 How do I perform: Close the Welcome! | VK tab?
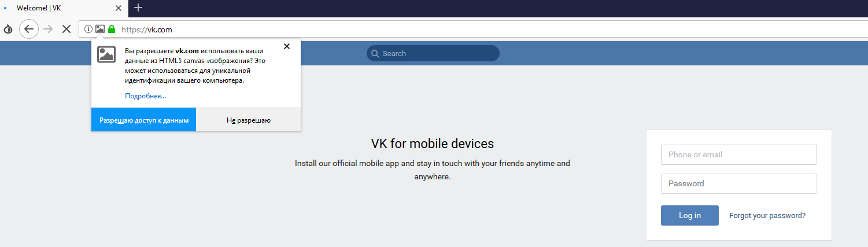point(119,8)
